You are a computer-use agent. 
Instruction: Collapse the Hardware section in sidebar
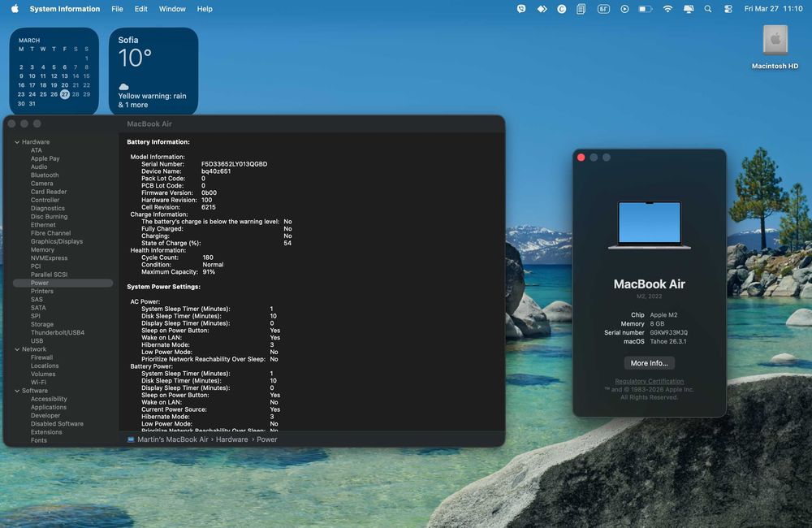tap(17, 142)
